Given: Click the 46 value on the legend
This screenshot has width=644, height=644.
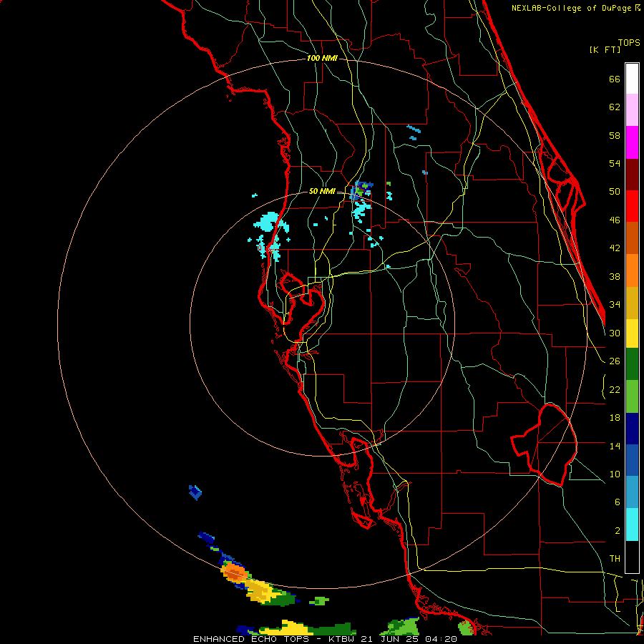Looking at the screenshot, I should click(x=615, y=220).
